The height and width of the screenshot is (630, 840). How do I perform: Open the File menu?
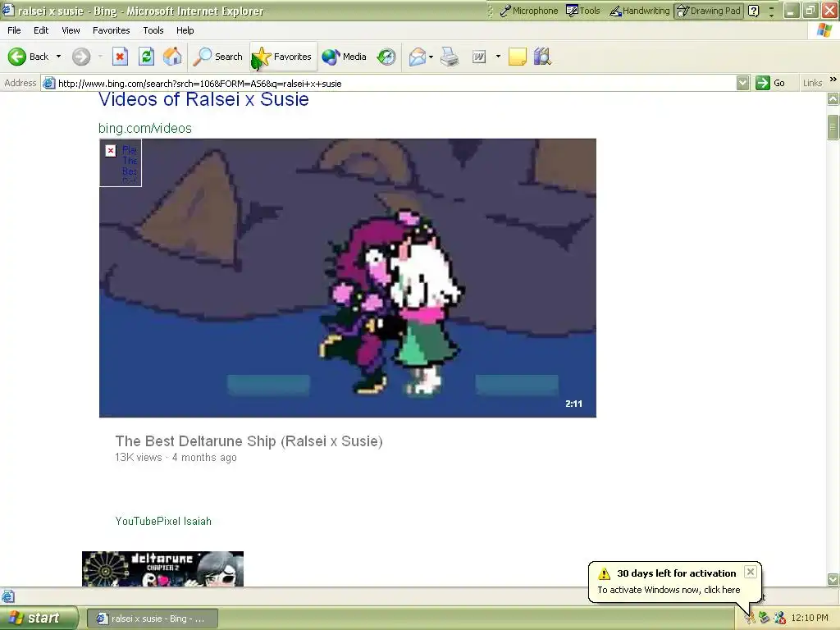[14, 30]
